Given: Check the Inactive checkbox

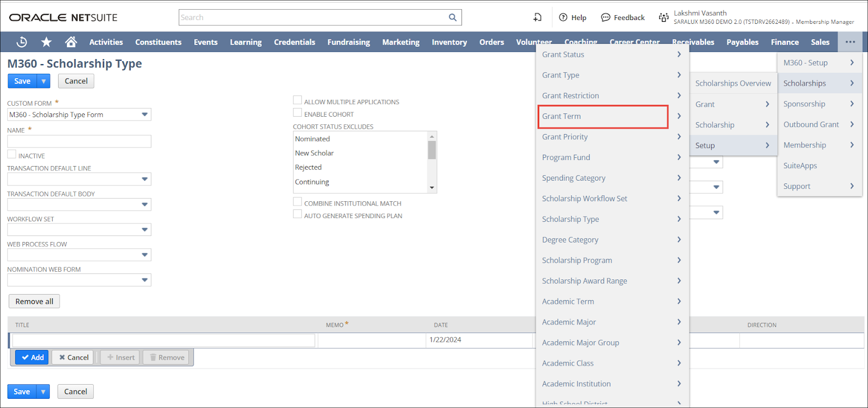Looking at the screenshot, I should [x=12, y=155].
